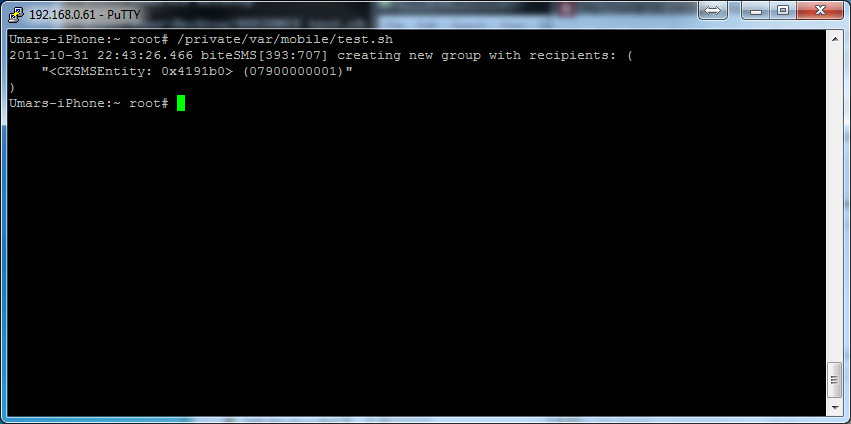Click the biteSMS[393:707] process text
The width and height of the screenshot is (851, 424).
pos(264,55)
